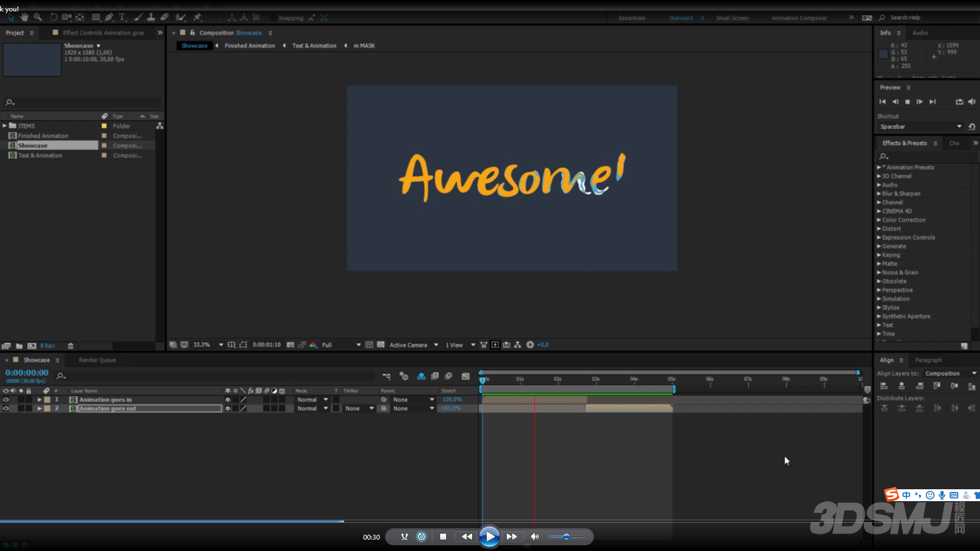The width and height of the screenshot is (980, 551).
Task: Click the video player seek progress bar
Action: pos(490,521)
